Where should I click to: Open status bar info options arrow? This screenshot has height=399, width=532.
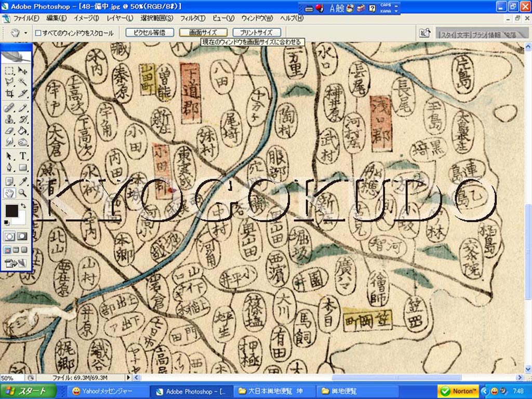click(x=128, y=377)
